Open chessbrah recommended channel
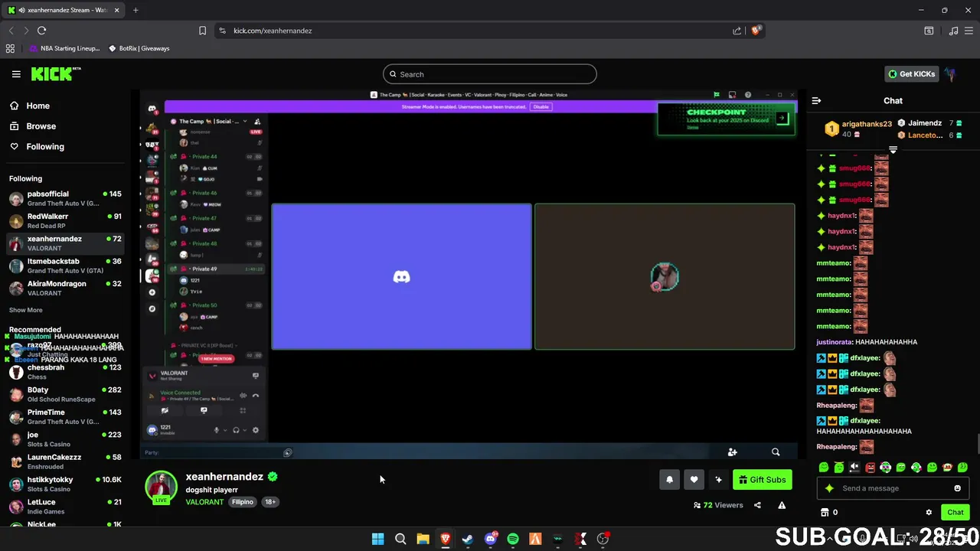This screenshot has width=980, height=551. coord(65,372)
